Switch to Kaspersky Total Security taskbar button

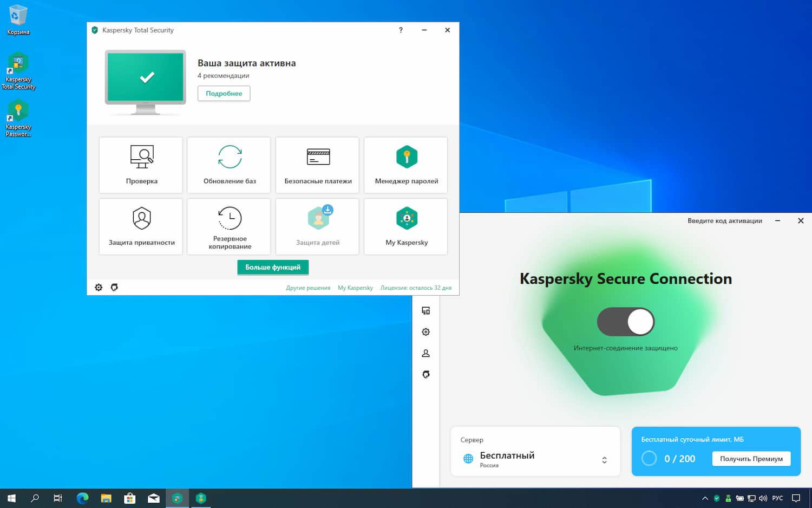tap(177, 498)
